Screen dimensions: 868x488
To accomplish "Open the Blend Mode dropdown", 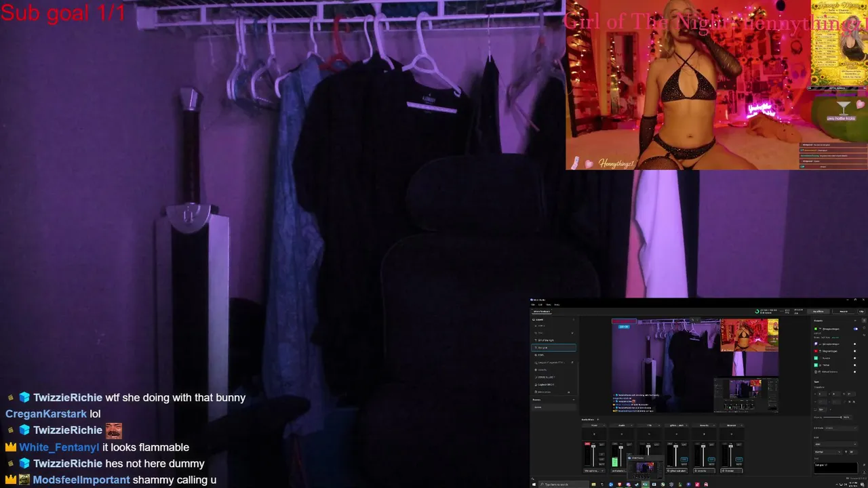I will tap(841, 428).
